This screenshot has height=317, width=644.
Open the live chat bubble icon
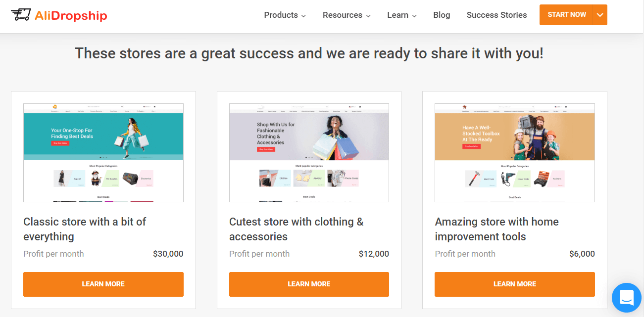626,298
